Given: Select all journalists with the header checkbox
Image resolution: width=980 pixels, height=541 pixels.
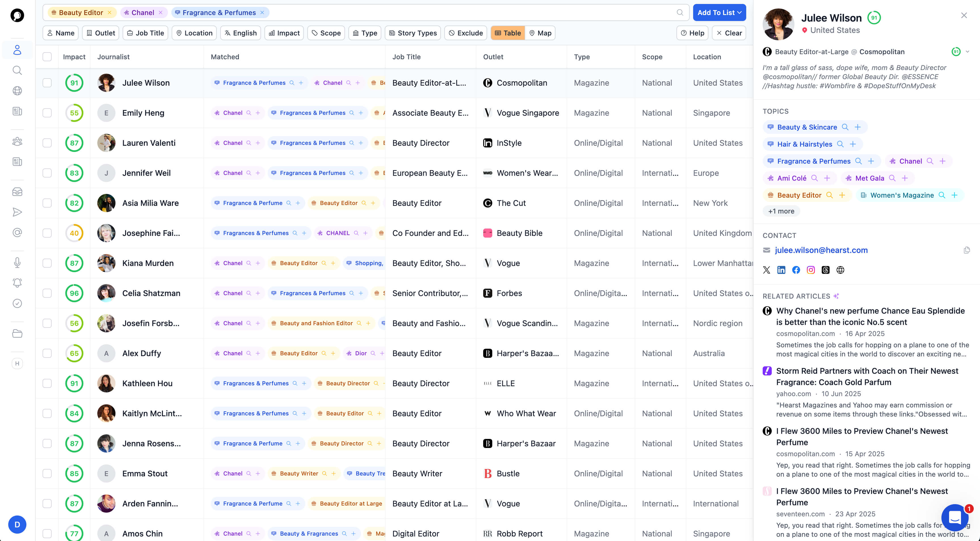Looking at the screenshot, I should click(x=47, y=56).
